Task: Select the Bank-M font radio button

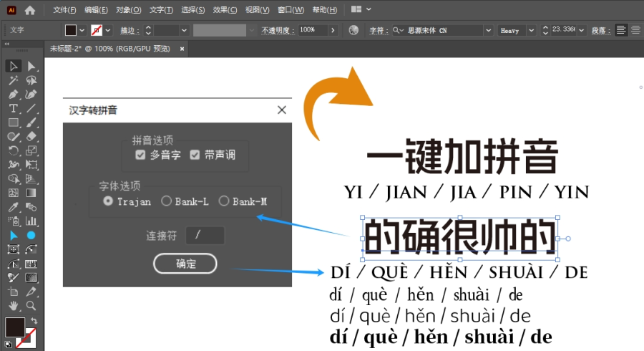Action: tap(224, 201)
